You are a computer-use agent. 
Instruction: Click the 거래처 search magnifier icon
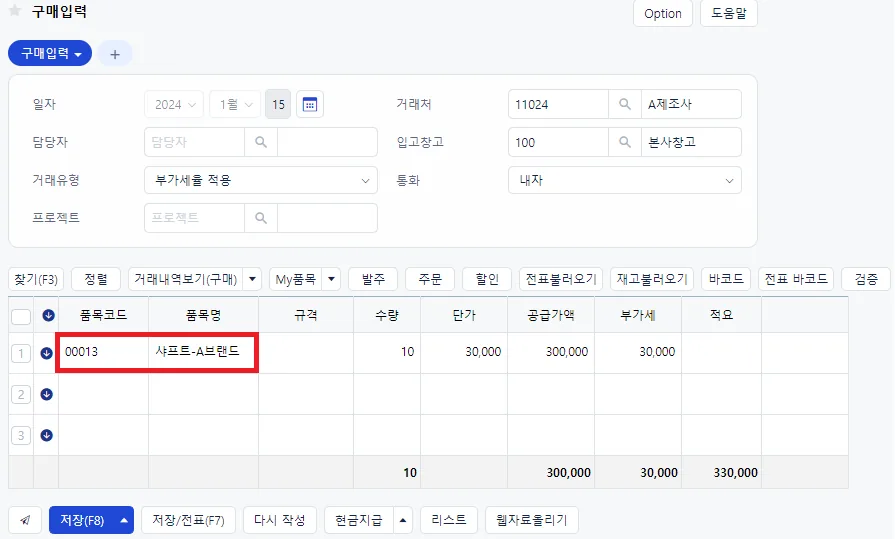coord(625,104)
